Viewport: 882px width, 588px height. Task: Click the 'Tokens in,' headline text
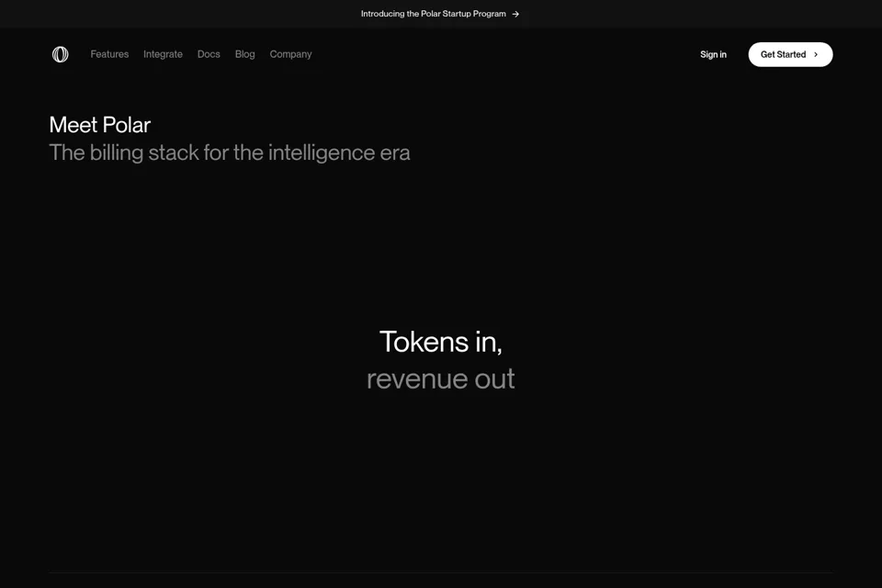(x=441, y=342)
